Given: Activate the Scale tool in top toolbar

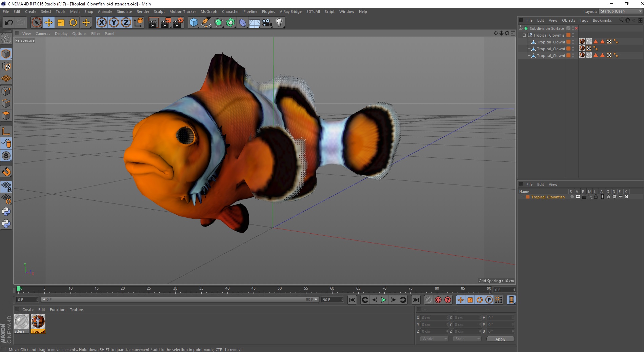Looking at the screenshot, I should [61, 23].
